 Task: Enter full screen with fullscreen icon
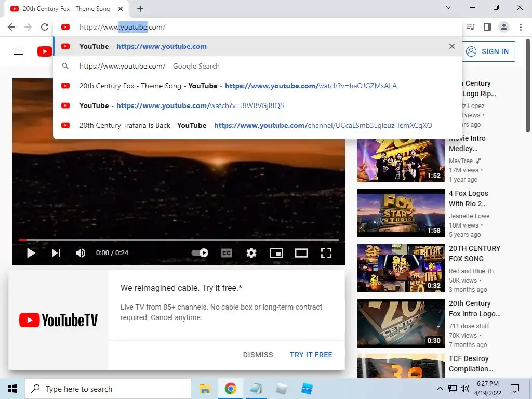click(326, 253)
